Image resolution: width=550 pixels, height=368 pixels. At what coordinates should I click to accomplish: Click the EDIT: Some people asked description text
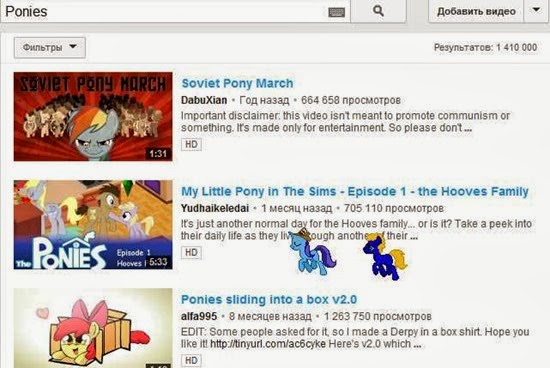tap(355, 338)
